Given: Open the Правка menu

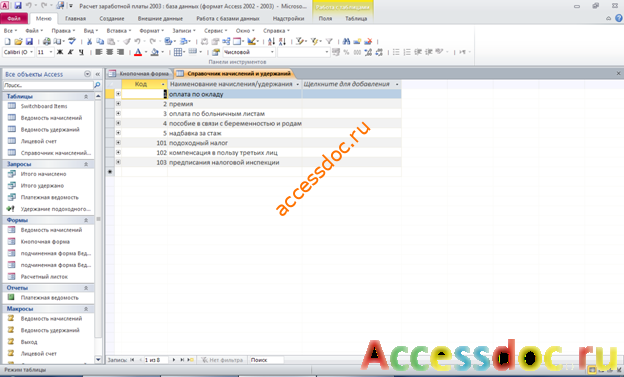Looking at the screenshot, I should pos(63,31).
